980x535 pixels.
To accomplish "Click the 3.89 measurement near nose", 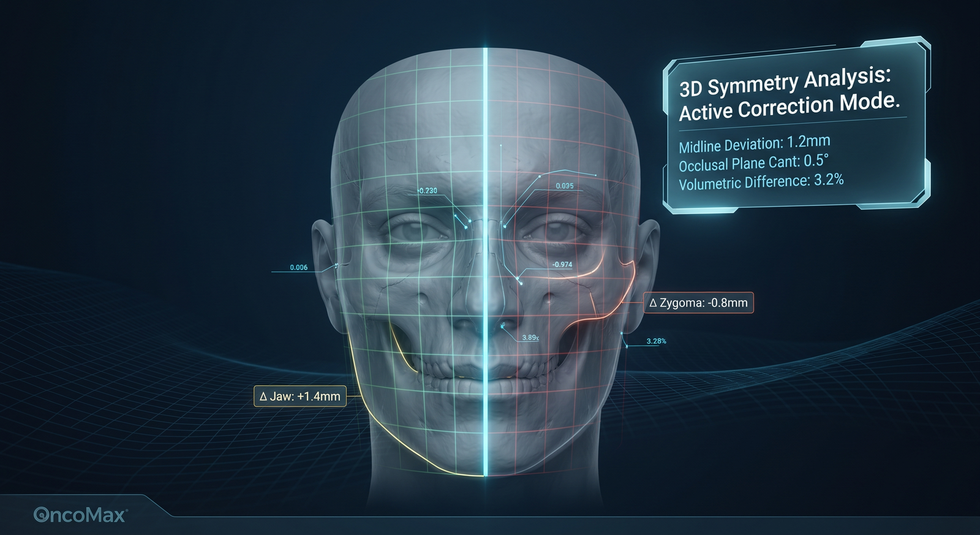I will 530,338.
